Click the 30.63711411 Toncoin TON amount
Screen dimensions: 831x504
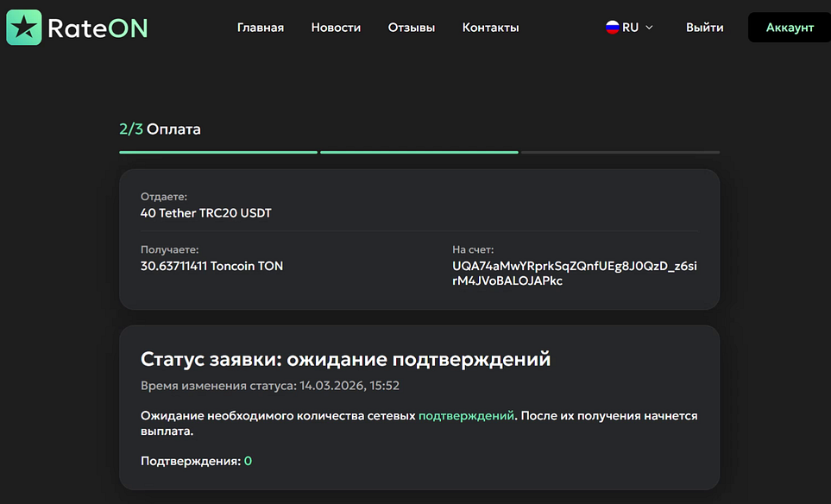point(211,266)
